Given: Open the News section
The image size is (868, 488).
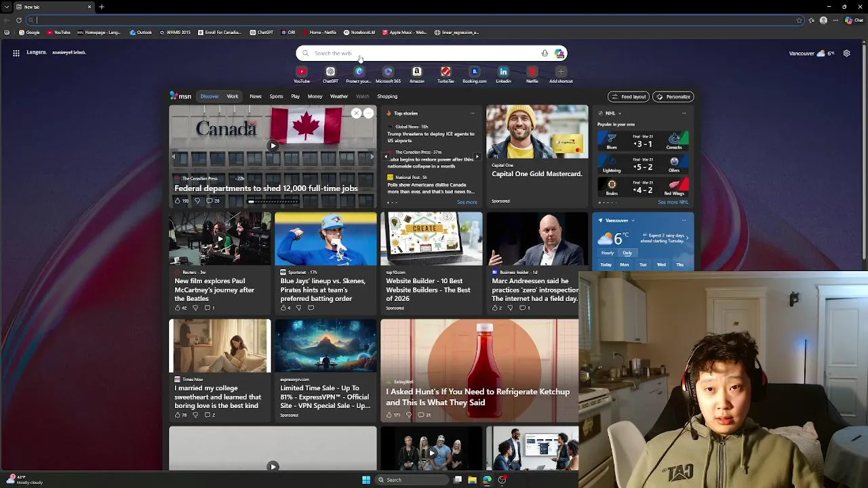Looking at the screenshot, I should click(x=256, y=96).
